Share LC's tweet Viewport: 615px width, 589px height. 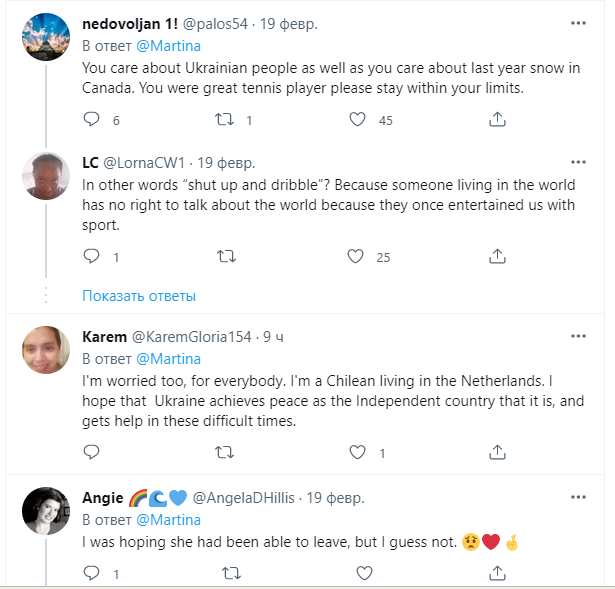(497, 257)
